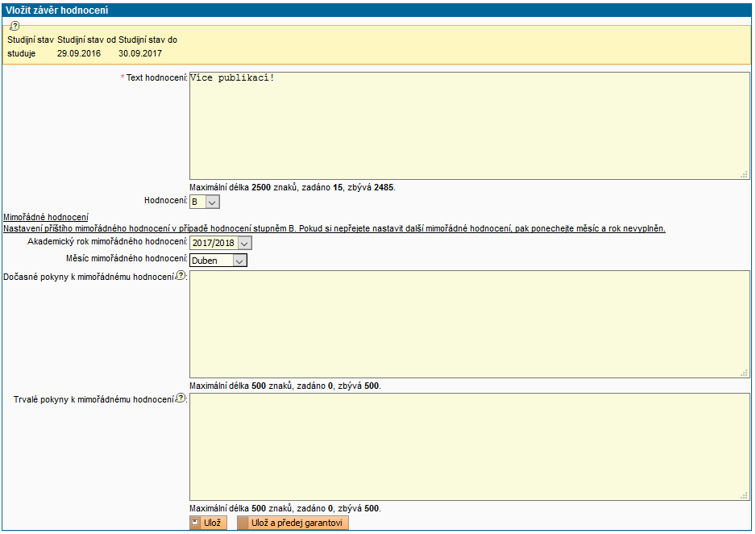This screenshot has height=534, width=756.
Task: Click the Studijní stav do column header
Action: (148, 40)
